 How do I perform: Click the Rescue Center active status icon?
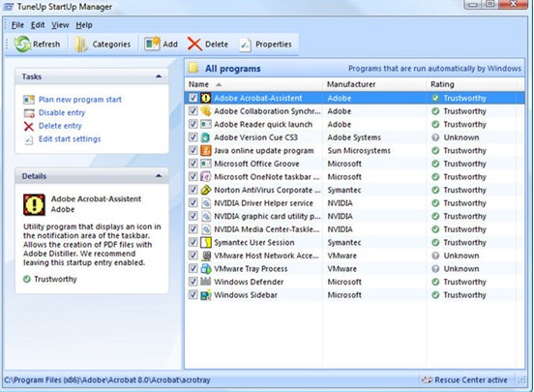coord(427,379)
